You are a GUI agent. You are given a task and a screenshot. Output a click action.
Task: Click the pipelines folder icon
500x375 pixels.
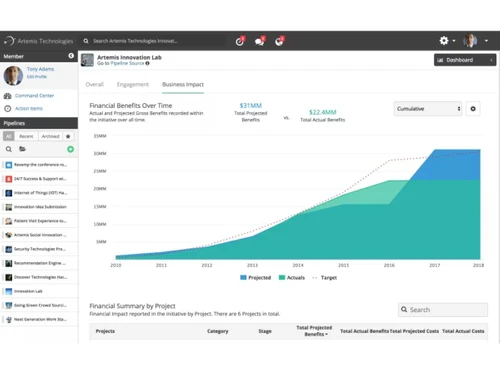tap(22, 149)
